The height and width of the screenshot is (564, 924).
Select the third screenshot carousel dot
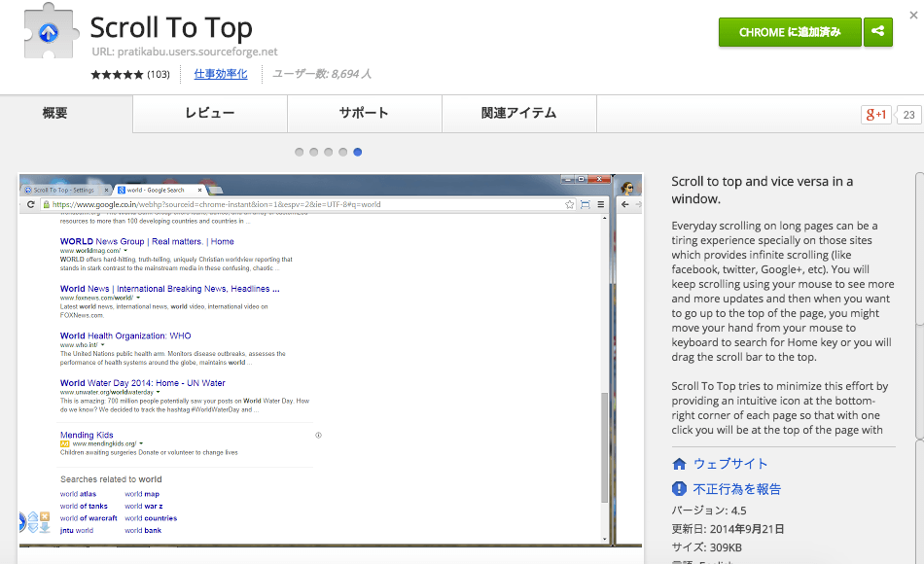coord(328,152)
